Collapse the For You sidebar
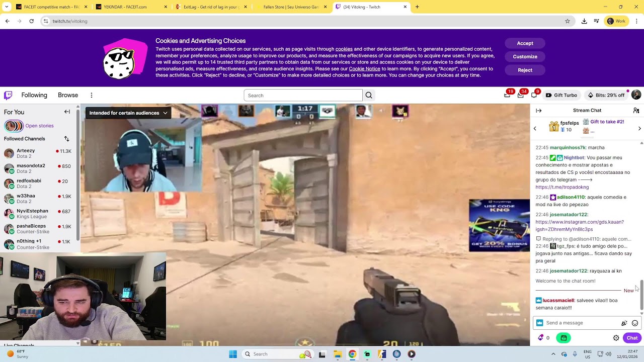 tap(67, 112)
